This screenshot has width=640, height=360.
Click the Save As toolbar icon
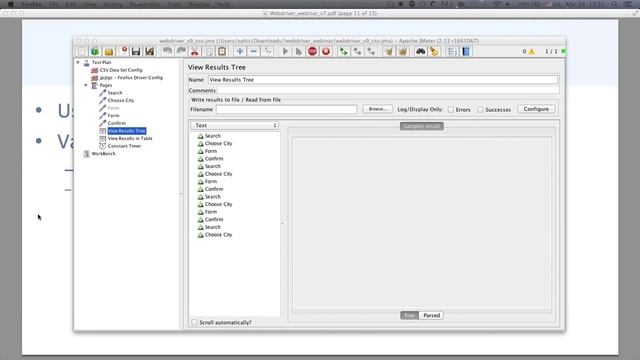point(149,51)
